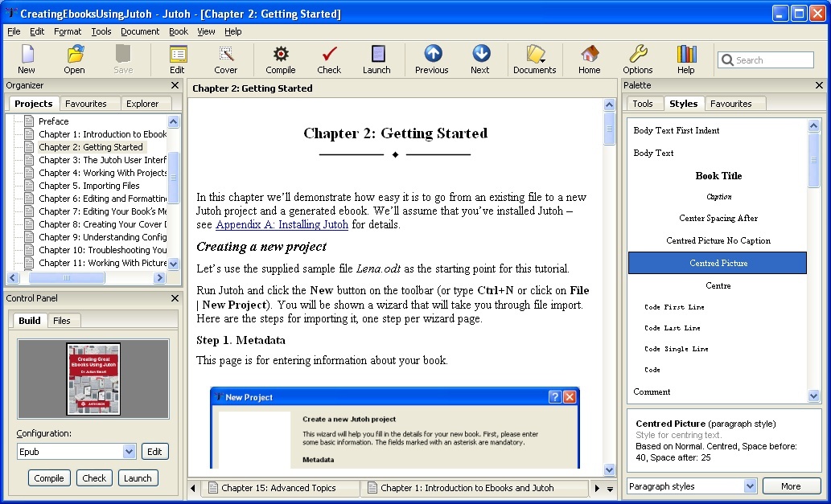Open the Paragraph styles dropdown

click(750, 486)
